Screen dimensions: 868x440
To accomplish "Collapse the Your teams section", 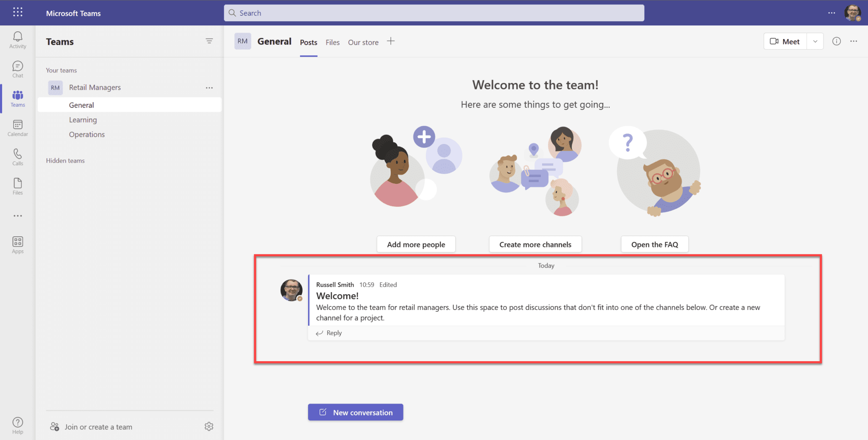I will [61, 70].
